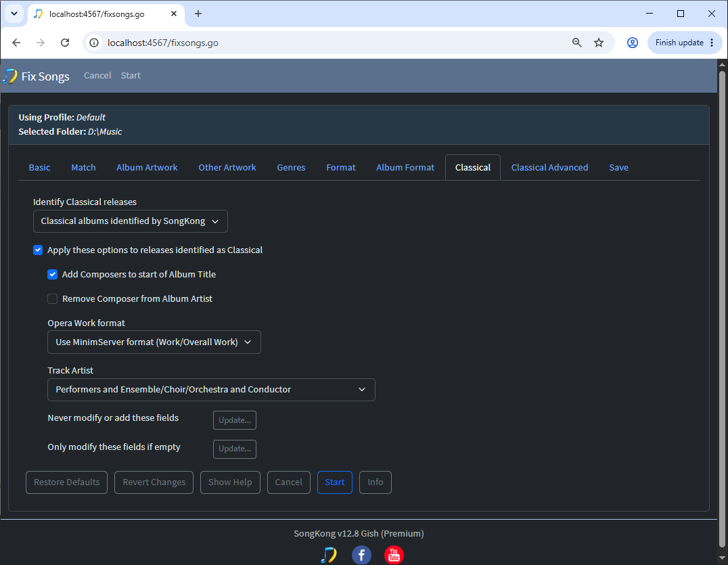
Task: Switch to the Basic tab
Action: coord(39,168)
